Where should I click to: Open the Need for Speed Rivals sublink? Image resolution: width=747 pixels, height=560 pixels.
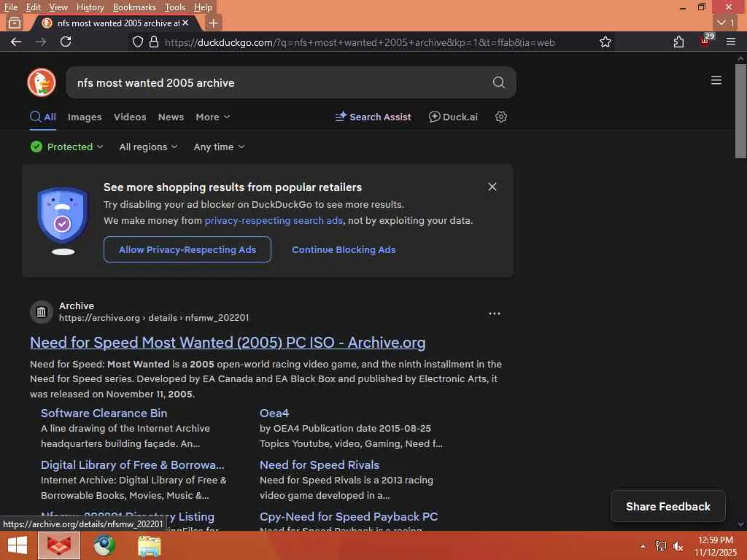click(x=320, y=464)
